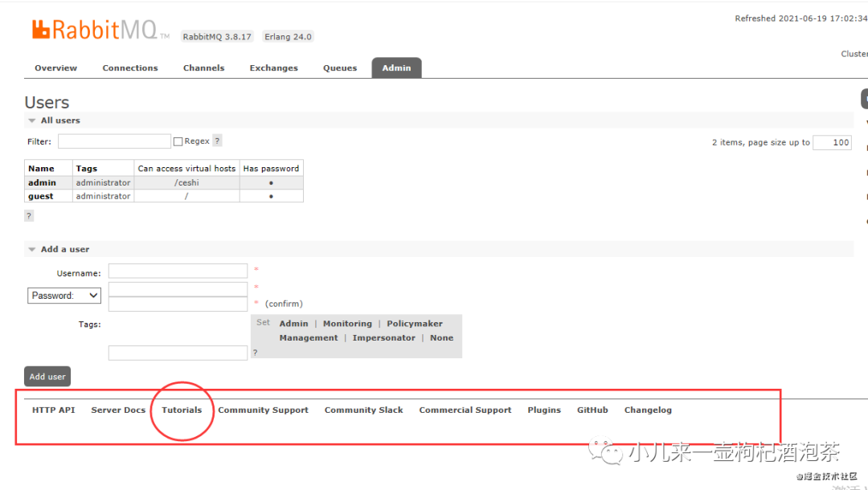Click the 'Can access virtual hosts' header
The image size is (868, 490).
point(186,169)
